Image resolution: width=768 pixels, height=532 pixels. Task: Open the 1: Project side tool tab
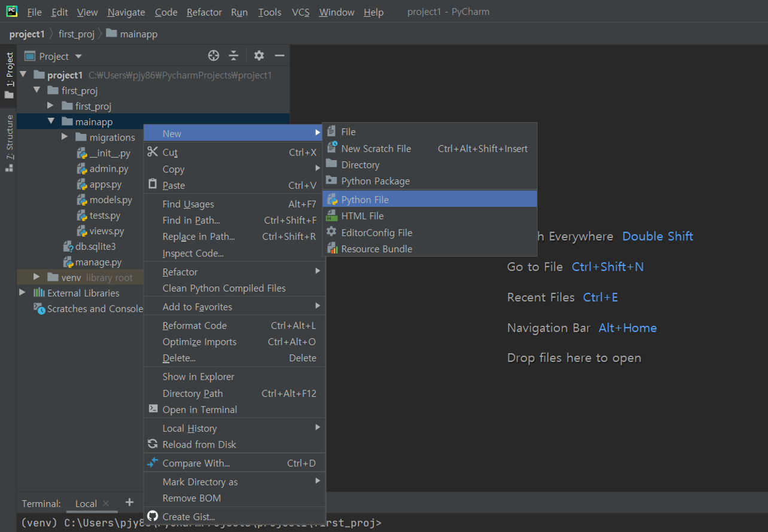tap(9, 75)
